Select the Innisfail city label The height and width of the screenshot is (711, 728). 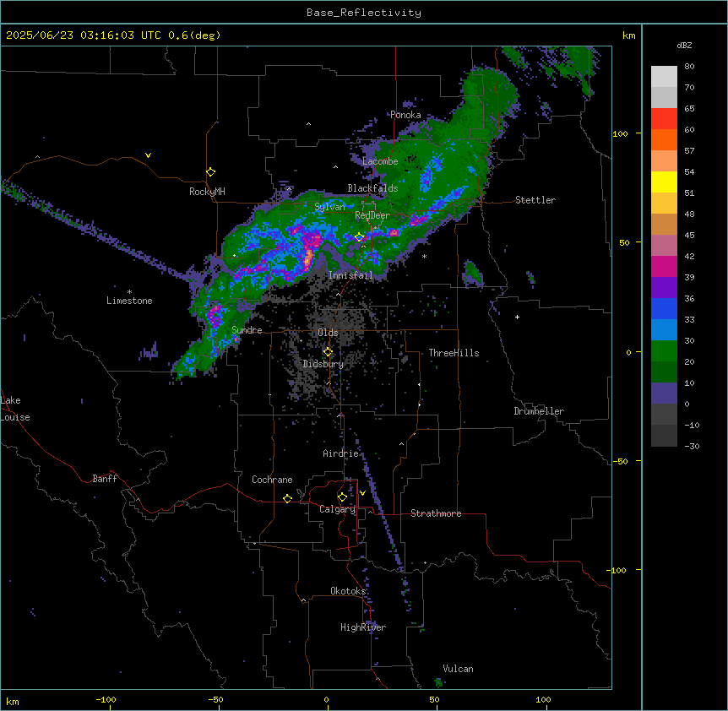point(350,275)
